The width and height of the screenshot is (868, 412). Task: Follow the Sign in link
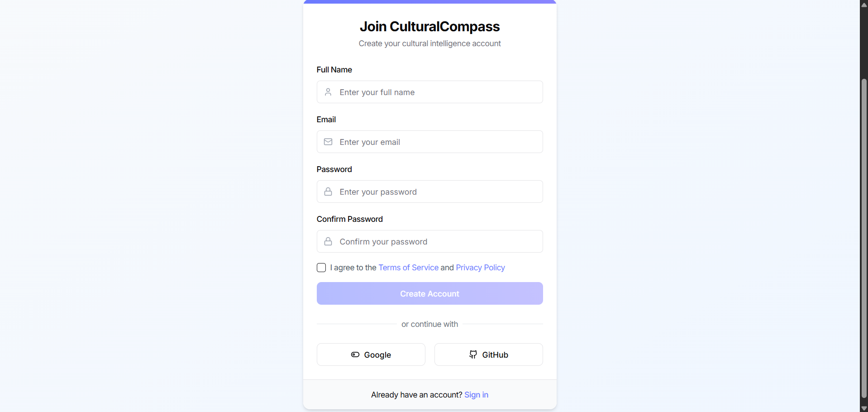pos(476,395)
